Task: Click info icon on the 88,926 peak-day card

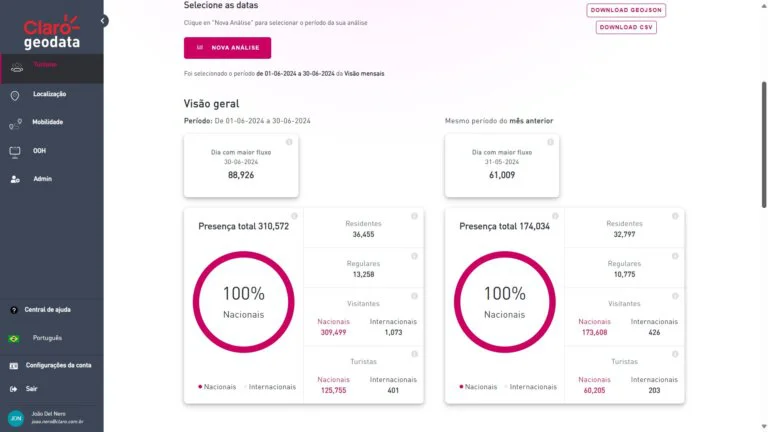Action: pyautogui.click(x=289, y=142)
